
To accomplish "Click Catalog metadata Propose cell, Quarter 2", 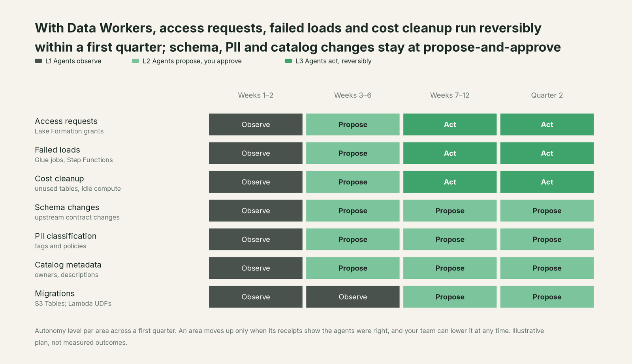I will [547, 268].
